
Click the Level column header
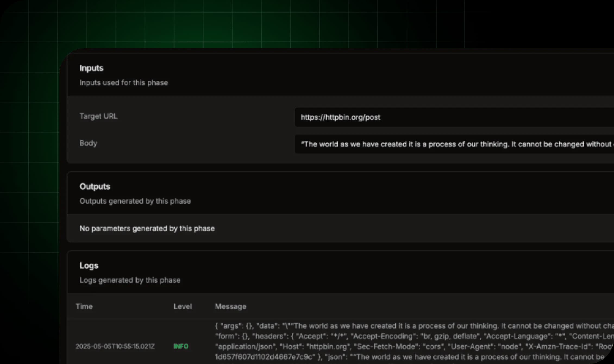(x=183, y=306)
